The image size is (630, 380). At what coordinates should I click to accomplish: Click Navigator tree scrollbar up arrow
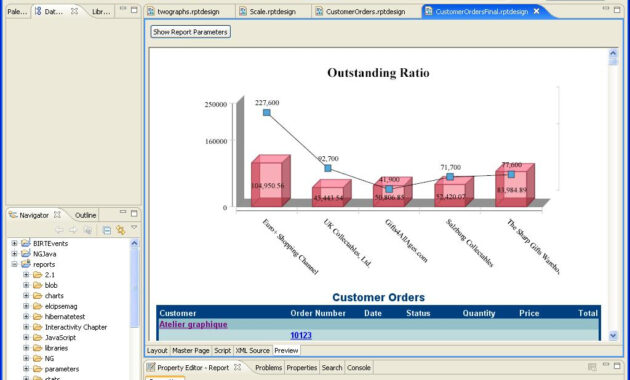135,243
